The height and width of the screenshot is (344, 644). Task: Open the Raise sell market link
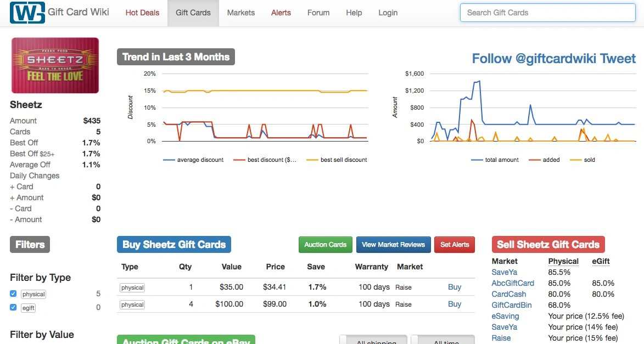[x=501, y=339]
